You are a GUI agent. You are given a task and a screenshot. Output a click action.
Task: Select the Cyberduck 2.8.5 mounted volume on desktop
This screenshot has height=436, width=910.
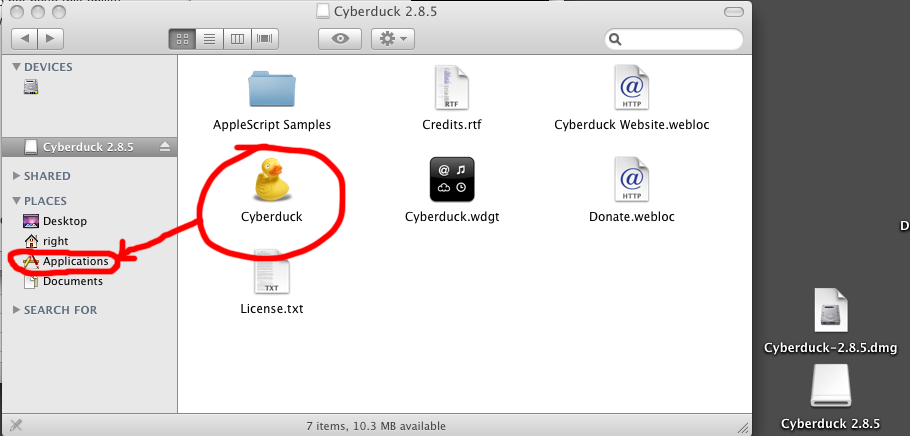coord(830,386)
